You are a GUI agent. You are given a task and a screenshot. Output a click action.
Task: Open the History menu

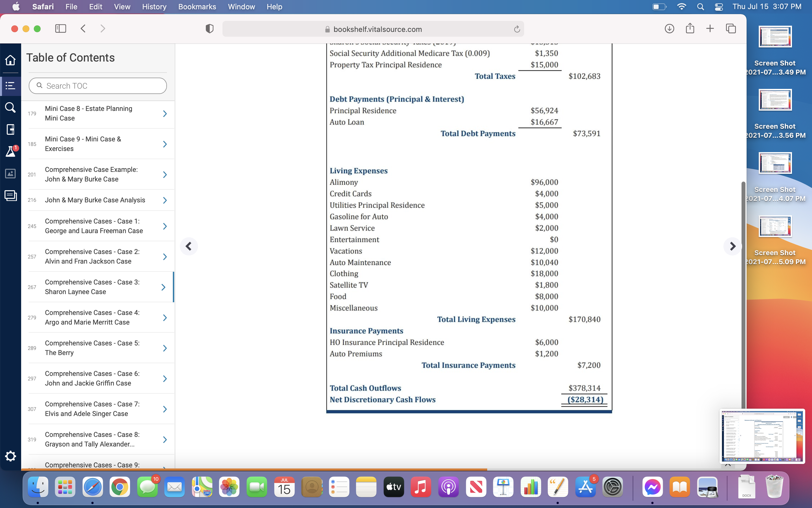(154, 7)
